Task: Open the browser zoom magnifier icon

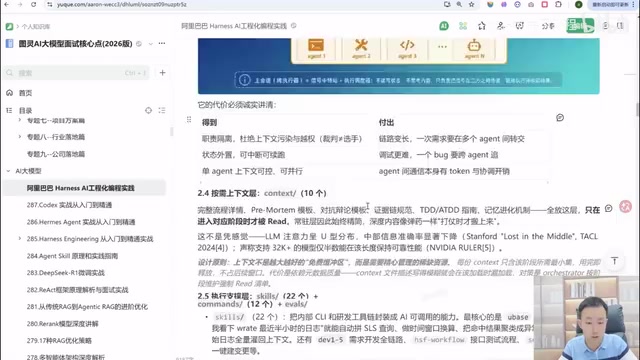Action: tap(459, 4)
